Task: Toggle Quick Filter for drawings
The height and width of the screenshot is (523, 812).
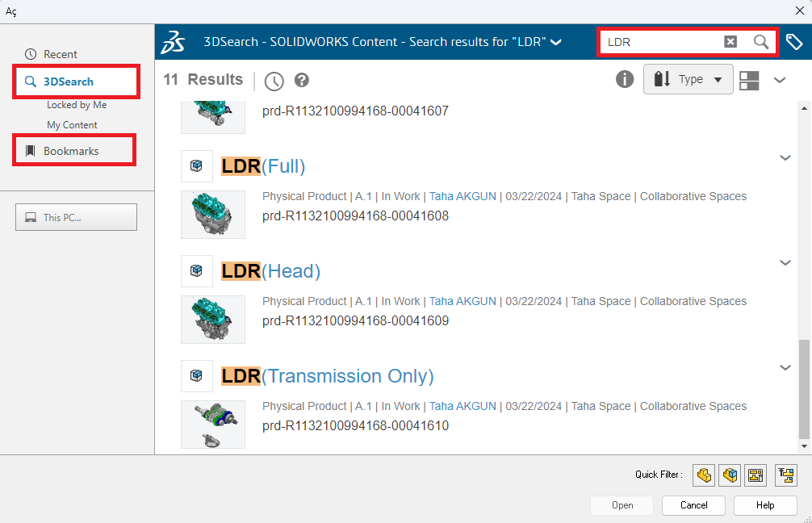Action: coord(755,475)
